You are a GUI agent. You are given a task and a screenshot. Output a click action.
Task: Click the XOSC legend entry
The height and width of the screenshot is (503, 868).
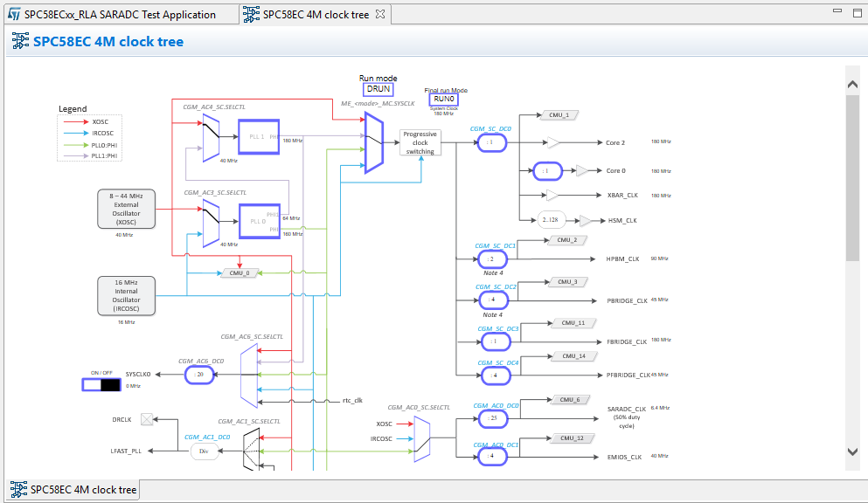coord(86,121)
